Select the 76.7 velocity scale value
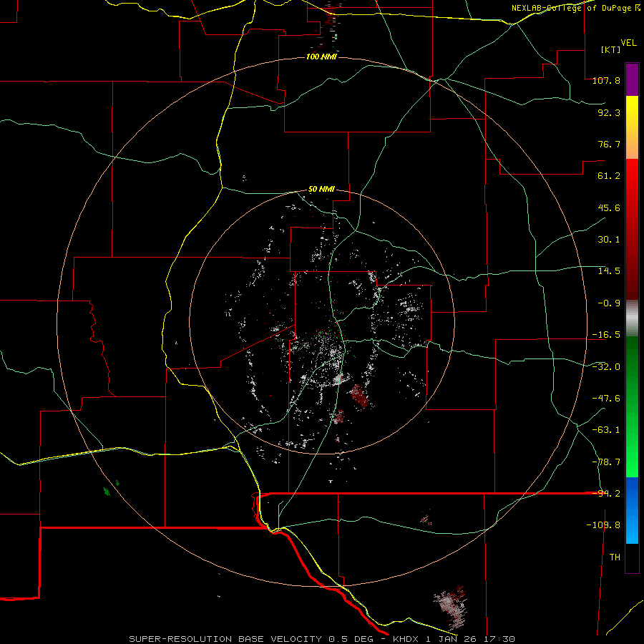The width and height of the screenshot is (644, 644). [609, 144]
